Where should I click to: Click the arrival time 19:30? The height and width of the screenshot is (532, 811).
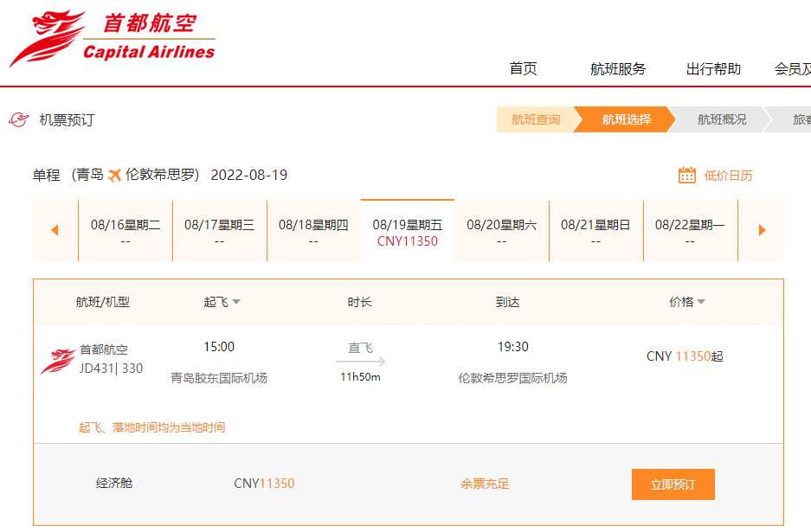512,346
